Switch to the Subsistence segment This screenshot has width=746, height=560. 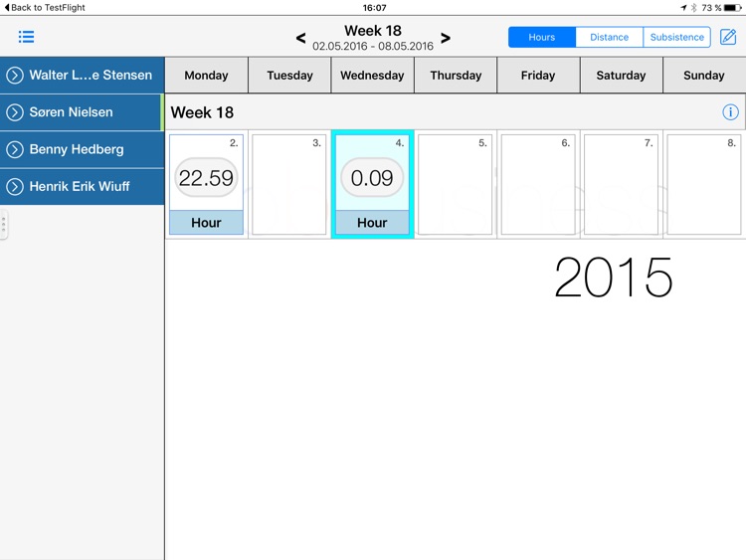click(x=676, y=37)
